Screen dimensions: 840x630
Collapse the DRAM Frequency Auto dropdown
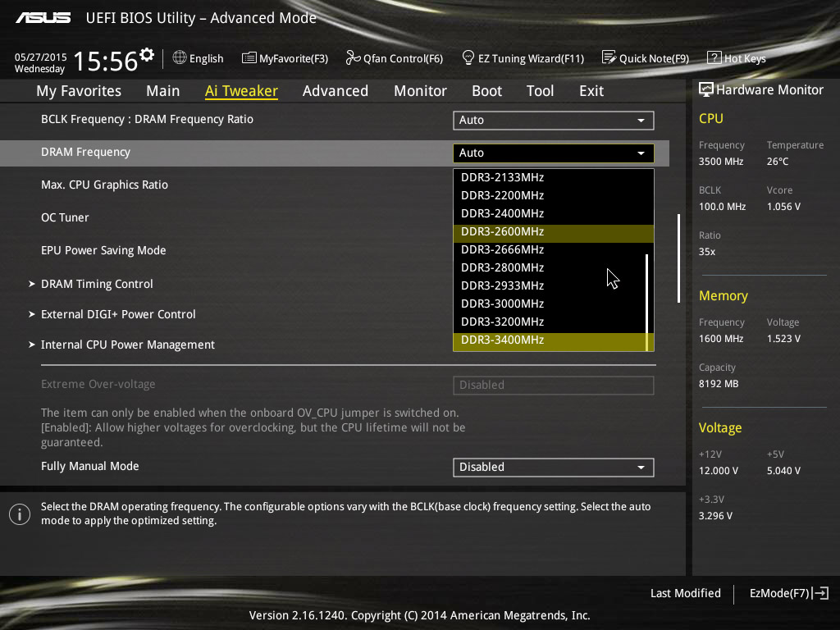point(554,153)
